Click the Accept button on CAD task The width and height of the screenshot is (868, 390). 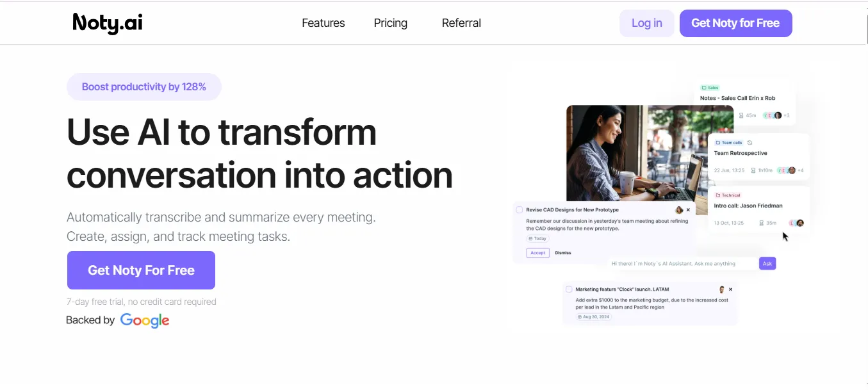click(538, 253)
